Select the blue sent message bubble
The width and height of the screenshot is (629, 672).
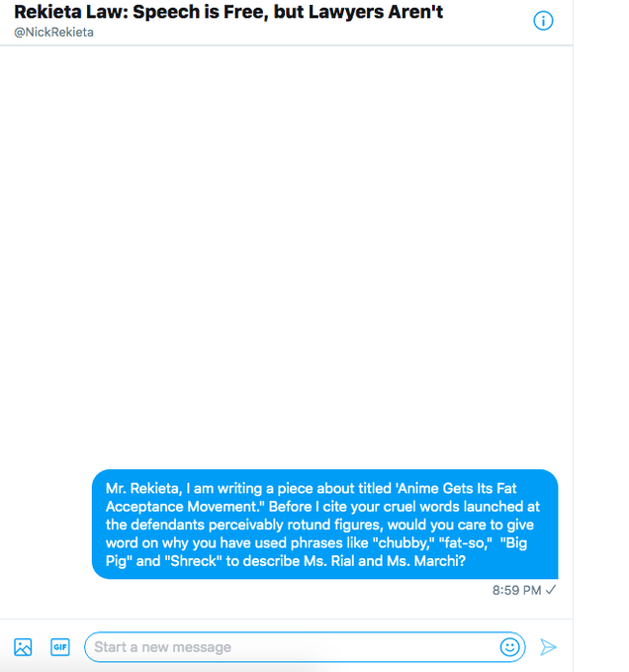pos(325,525)
